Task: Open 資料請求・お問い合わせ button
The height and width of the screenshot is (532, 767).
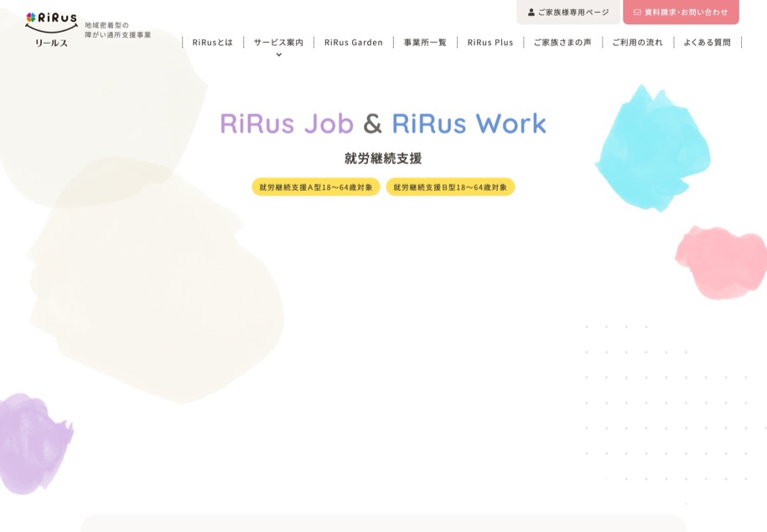Action: (x=681, y=12)
